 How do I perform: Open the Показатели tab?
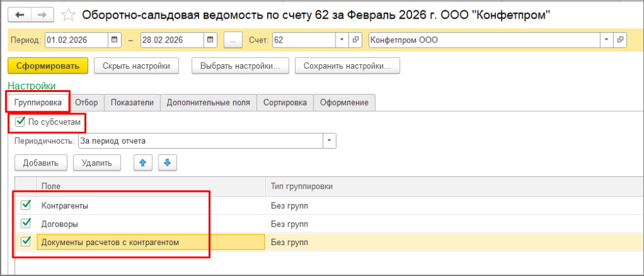[x=132, y=102]
